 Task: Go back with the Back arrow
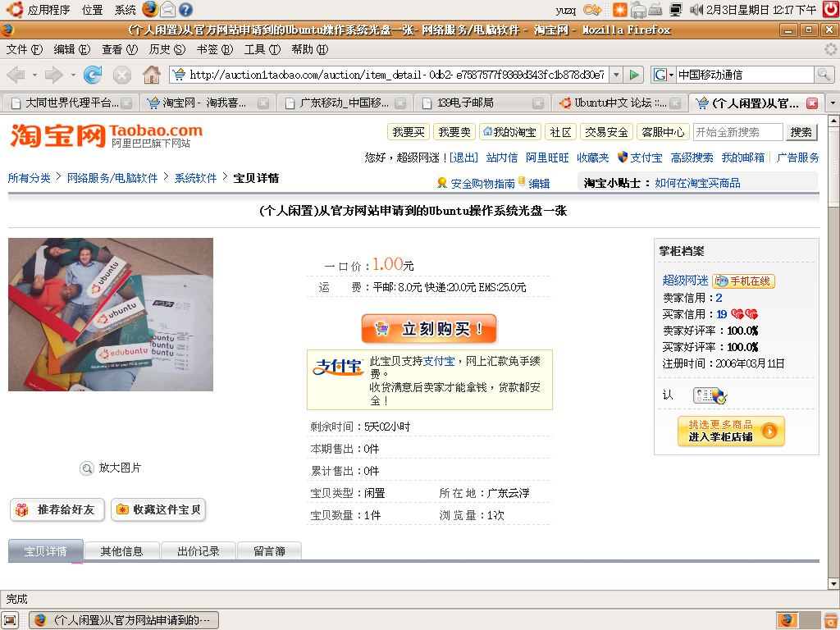(x=16, y=75)
